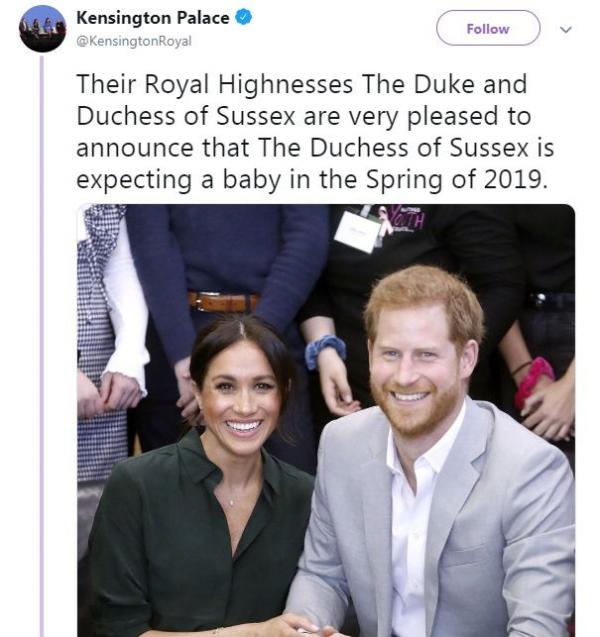This screenshot has height=637, width=600.
Task: Follow the Kensington Palace account
Action: 487,28
